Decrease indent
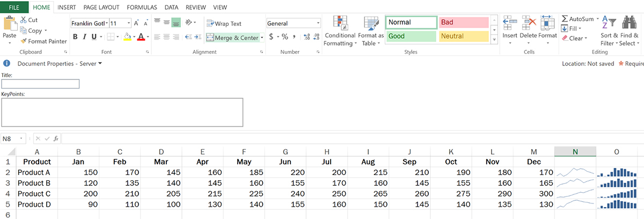The width and height of the screenshot is (644, 219). click(188, 37)
